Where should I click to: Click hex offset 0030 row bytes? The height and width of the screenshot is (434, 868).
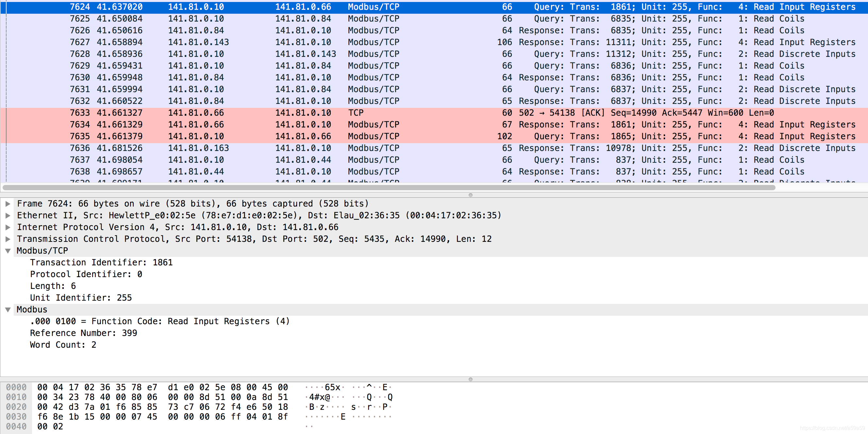pos(162,417)
